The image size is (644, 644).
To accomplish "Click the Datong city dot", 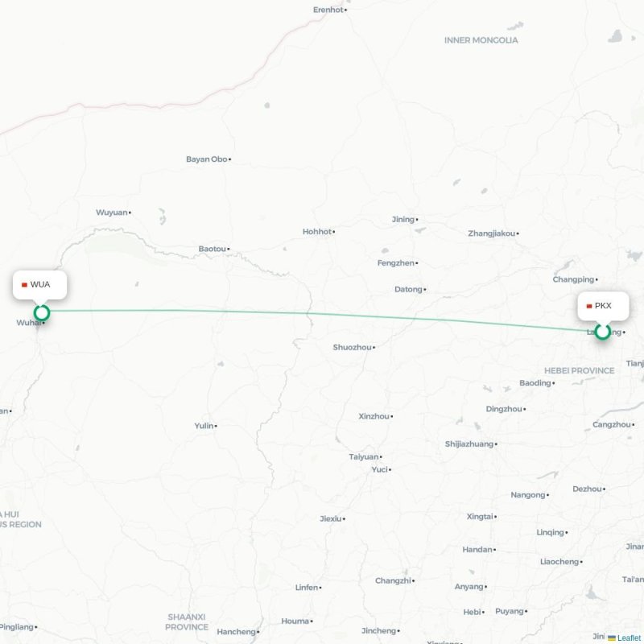I will point(425,290).
